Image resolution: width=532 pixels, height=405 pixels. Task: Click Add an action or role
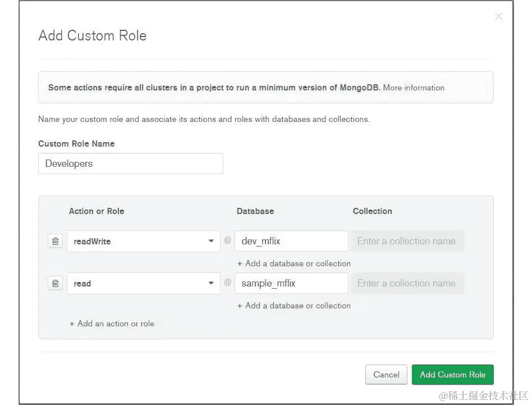[112, 324]
